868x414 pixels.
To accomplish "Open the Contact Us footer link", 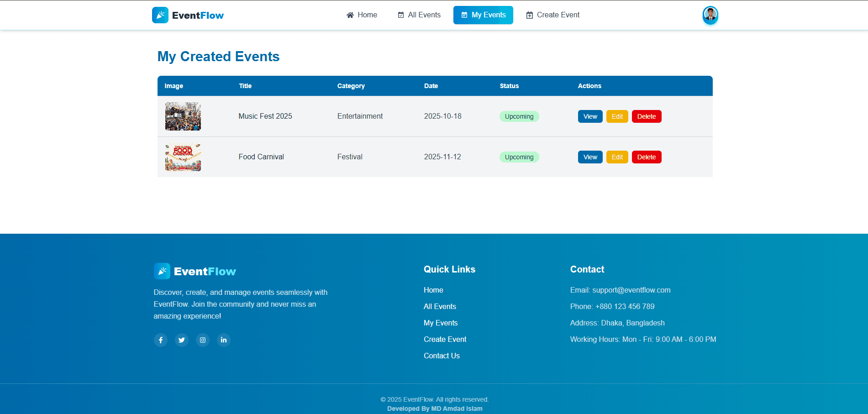I will pos(442,356).
